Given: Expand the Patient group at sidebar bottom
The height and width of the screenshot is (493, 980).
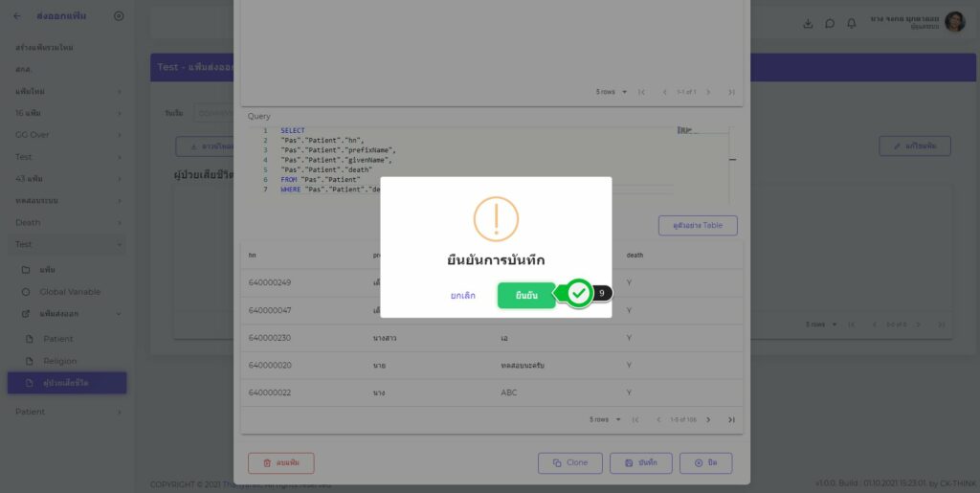Looking at the screenshot, I should click(119, 412).
